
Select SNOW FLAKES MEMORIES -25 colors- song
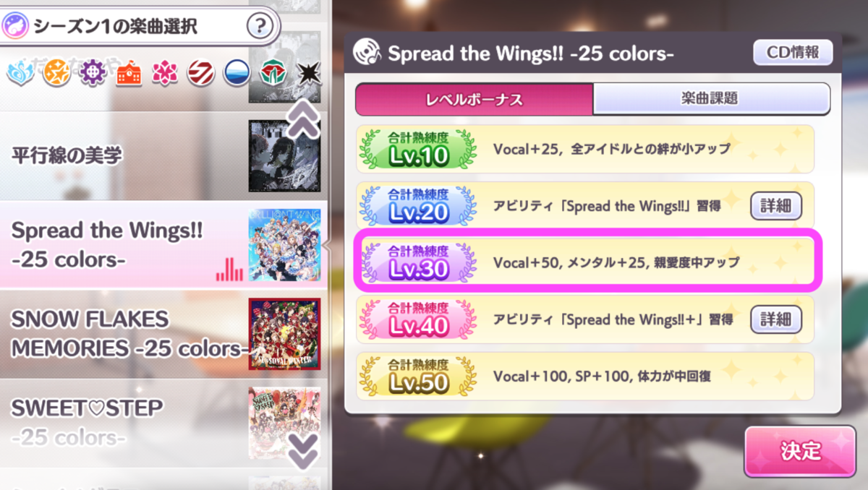(x=163, y=334)
